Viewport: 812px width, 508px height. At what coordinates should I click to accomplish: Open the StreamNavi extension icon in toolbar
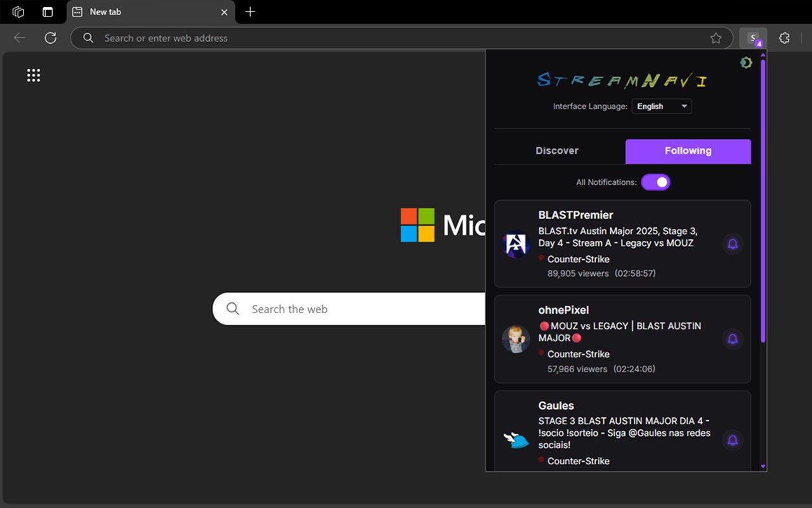pos(753,38)
